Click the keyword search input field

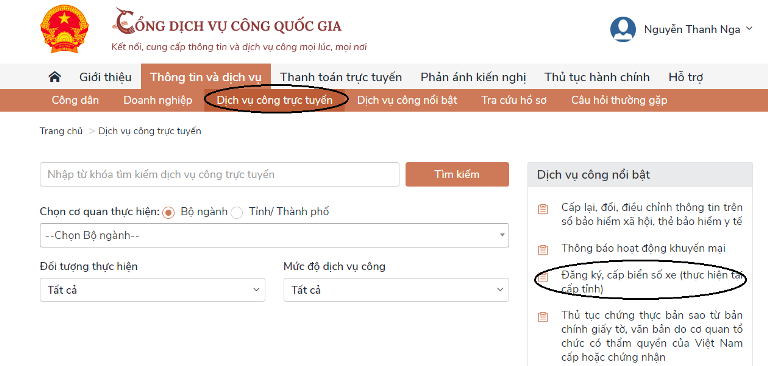[220, 174]
